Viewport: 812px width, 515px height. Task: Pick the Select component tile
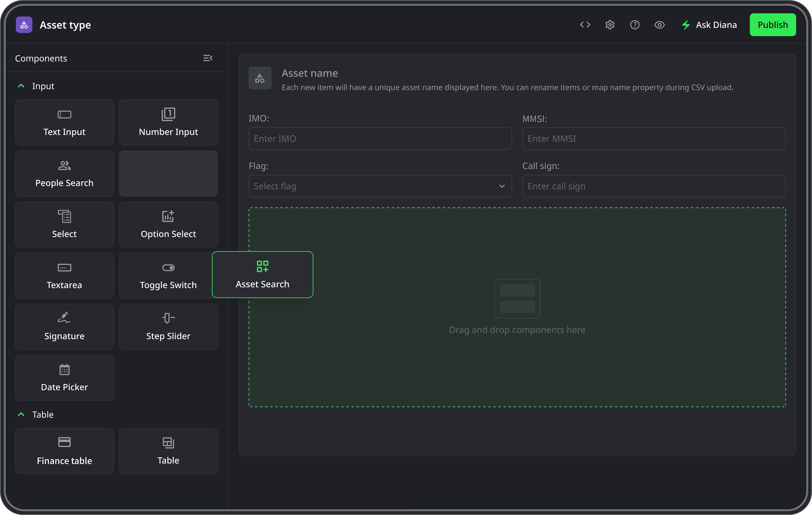tap(64, 225)
